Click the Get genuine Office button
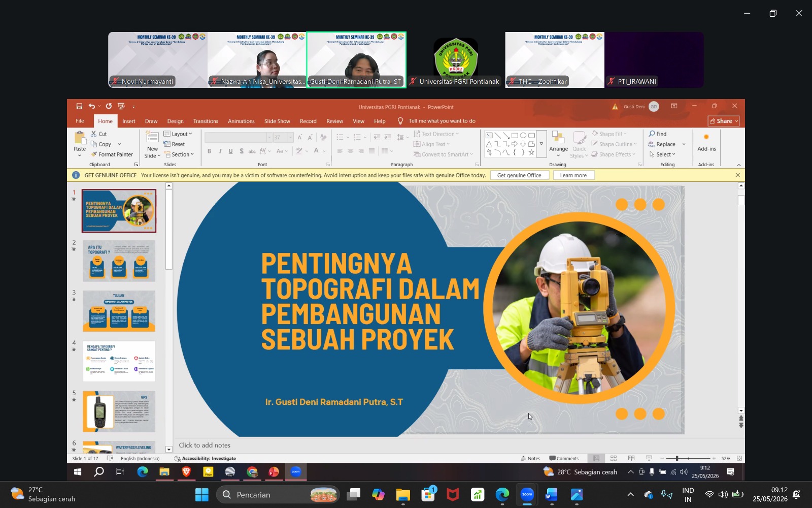Image resolution: width=812 pixels, height=508 pixels. click(x=519, y=175)
